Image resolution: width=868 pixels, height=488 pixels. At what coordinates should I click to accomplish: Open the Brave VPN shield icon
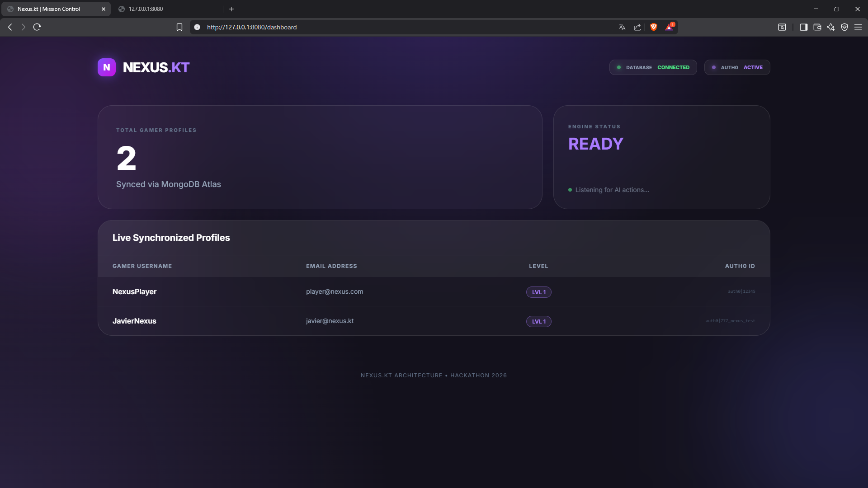[x=844, y=27]
